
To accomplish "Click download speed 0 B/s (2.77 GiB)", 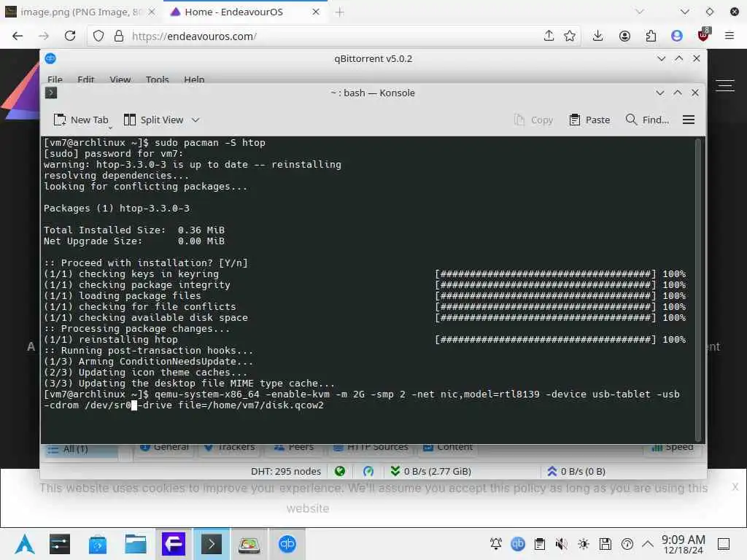I will pos(431,472).
